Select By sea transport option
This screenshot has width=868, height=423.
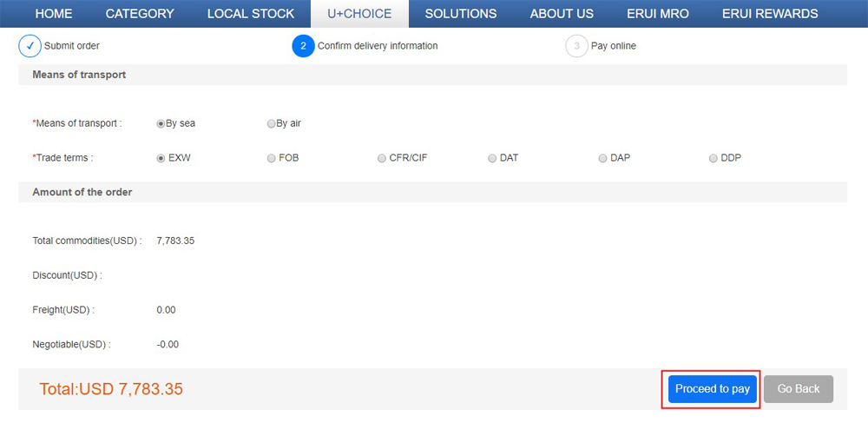161,124
